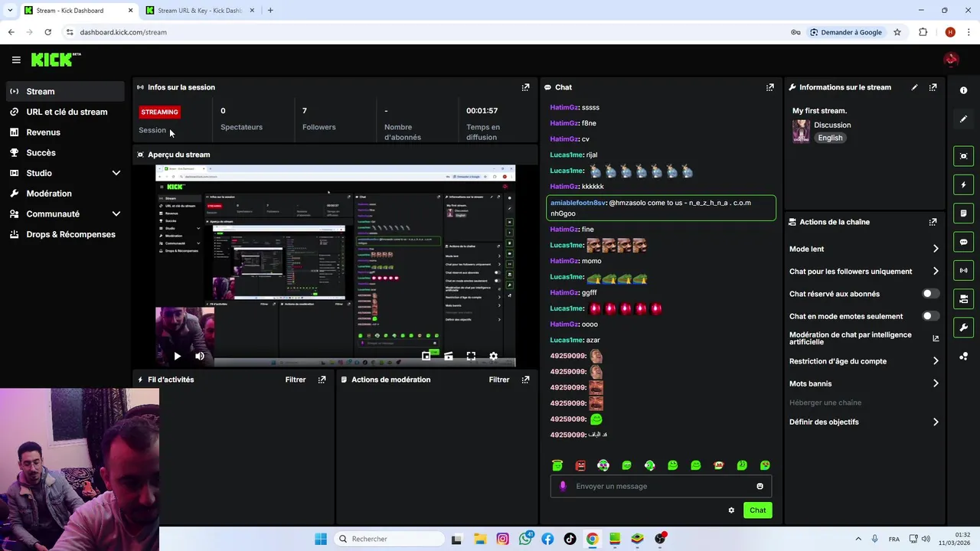Pop out the Actions de modération panel

point(525,380)
